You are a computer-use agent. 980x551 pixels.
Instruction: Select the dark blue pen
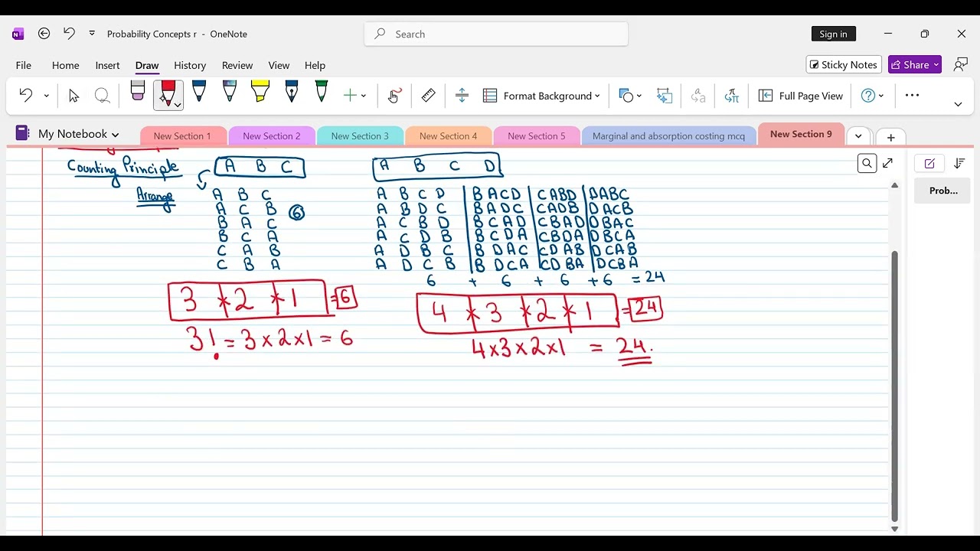(x=199, y=91)
